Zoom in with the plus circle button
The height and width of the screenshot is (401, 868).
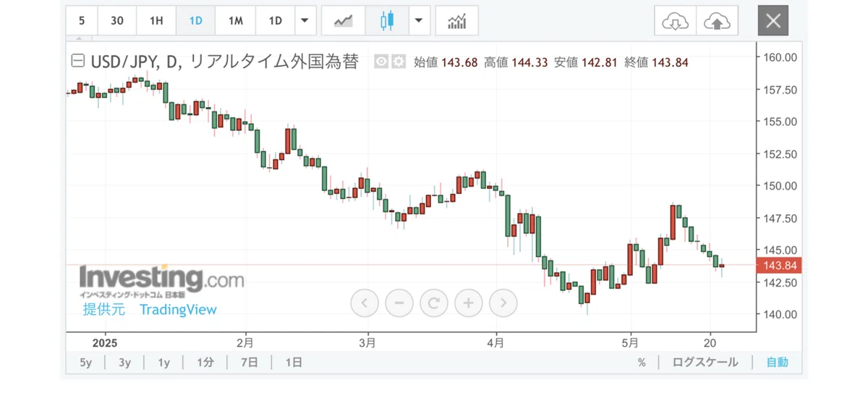click(x=469, y=303)
